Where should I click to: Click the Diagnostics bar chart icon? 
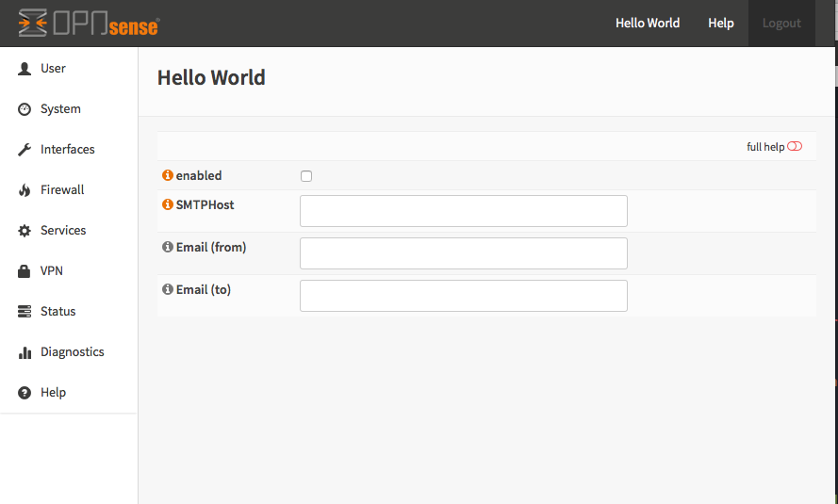25,352
